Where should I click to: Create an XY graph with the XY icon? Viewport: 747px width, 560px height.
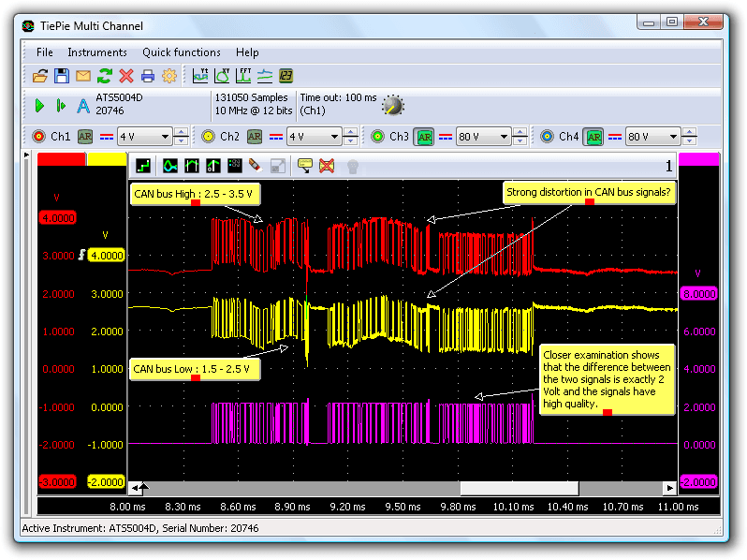(222, 76)
